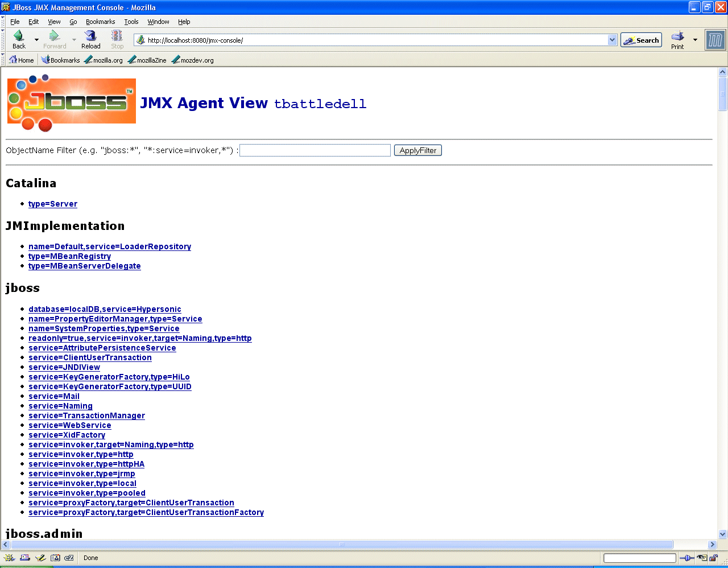
Task: Open the service=WebService link
Action: pyautogui.click(x=70, y=425)
